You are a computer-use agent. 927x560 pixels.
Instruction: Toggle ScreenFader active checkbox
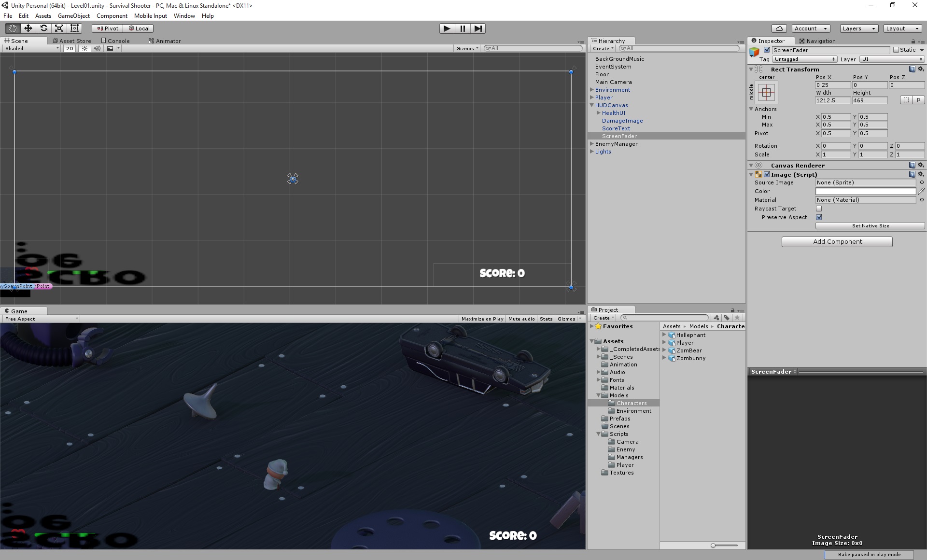tap(767, 50)
